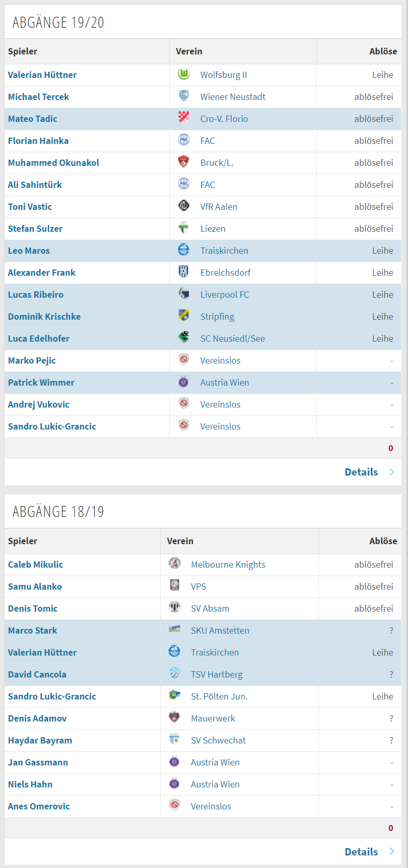Visit the SKU Amstetten club link
Viewport: 408px width, 868px height.
point(220,630)
